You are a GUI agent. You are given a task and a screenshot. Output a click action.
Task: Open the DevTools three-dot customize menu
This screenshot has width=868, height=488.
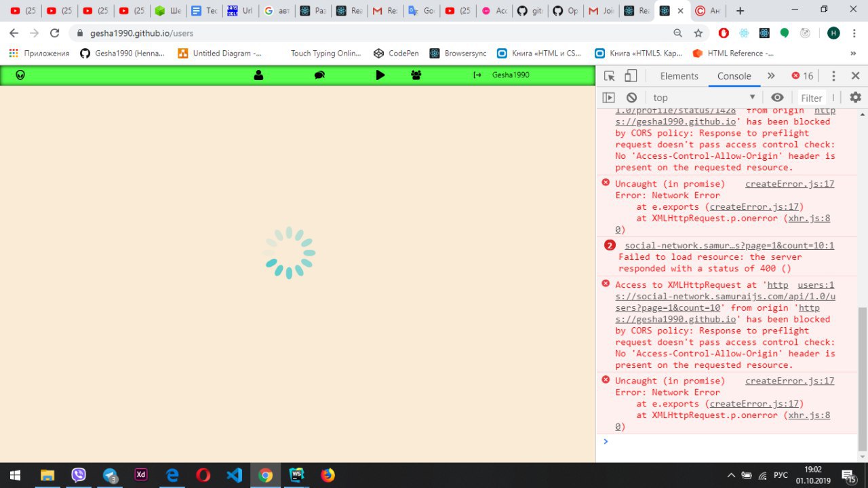click(834, 76)
